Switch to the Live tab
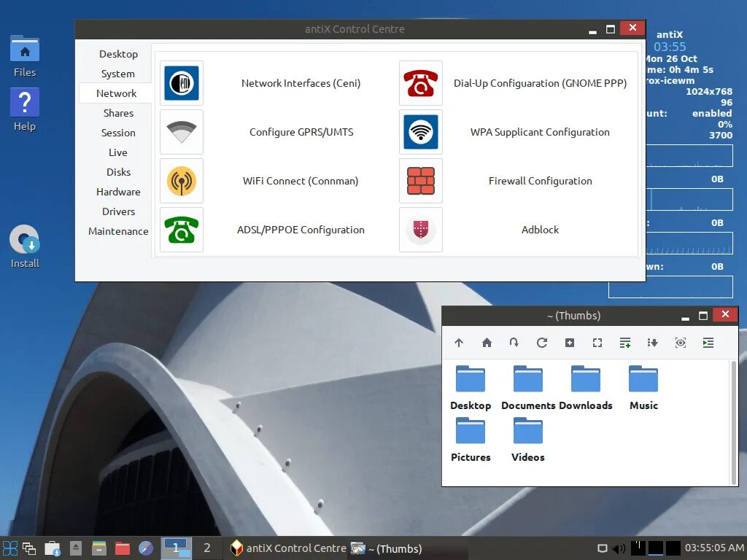 (x=118, y=152)
